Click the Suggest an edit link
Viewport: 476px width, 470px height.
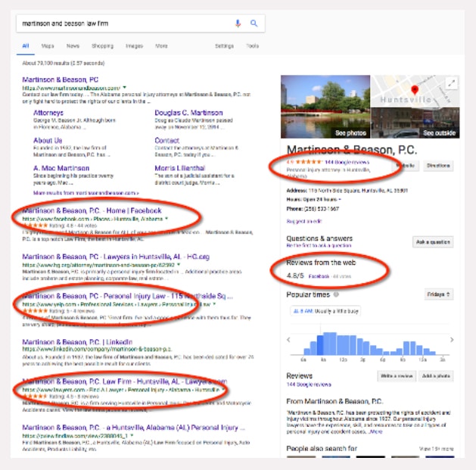[304, 221]
